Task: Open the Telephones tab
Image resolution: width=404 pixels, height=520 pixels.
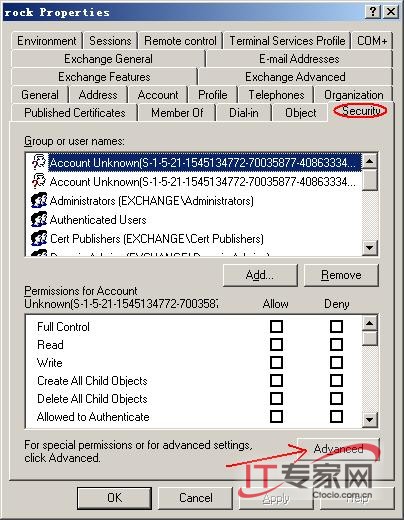Action: tap(276, 95)
